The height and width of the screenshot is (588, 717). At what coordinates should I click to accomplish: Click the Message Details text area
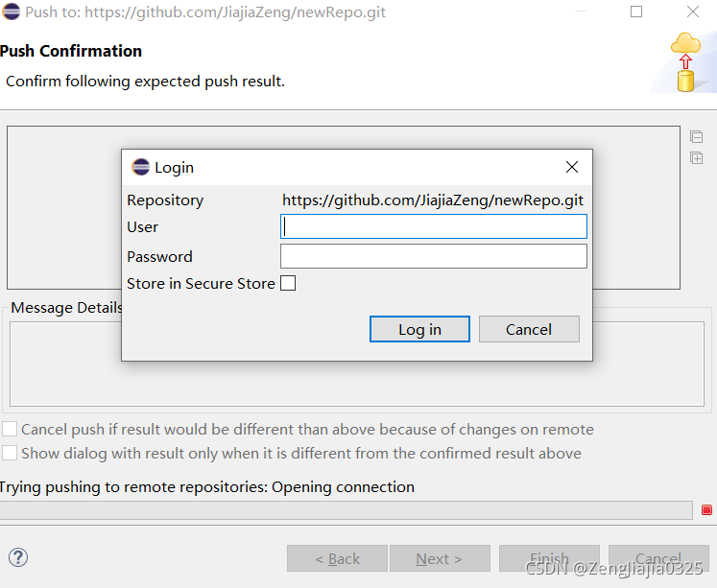[x=357, y=365]
